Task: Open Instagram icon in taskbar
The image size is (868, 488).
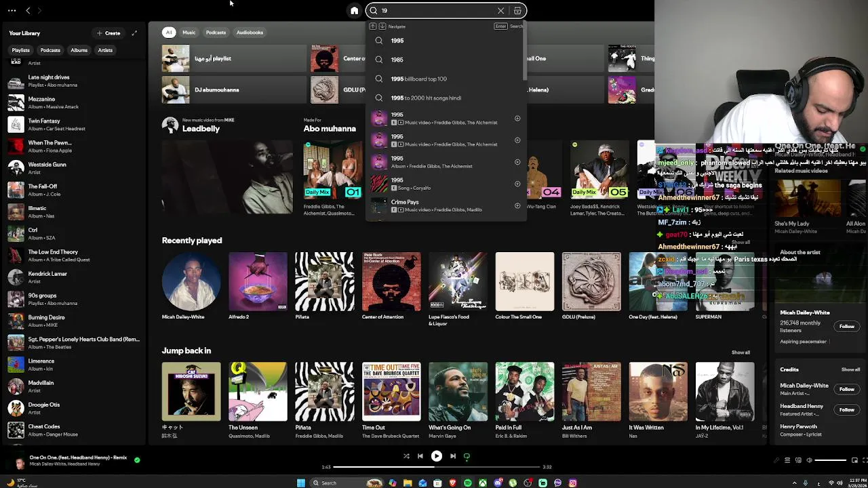Action: tap(572, 483)
